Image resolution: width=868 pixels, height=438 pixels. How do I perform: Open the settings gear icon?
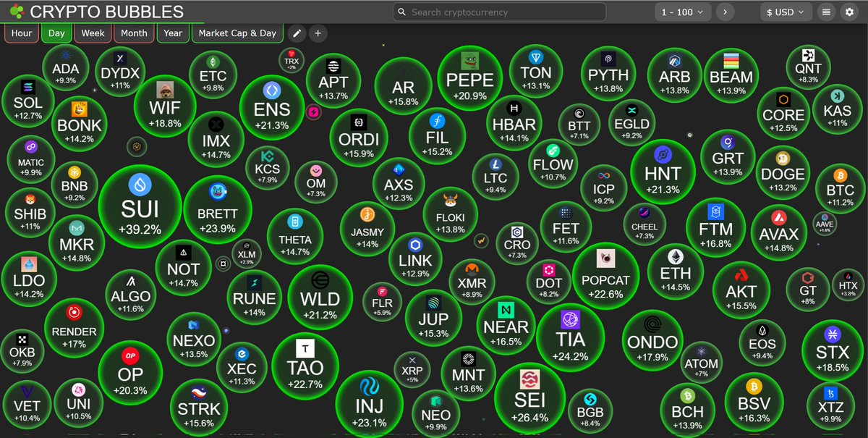click(849, 12)
